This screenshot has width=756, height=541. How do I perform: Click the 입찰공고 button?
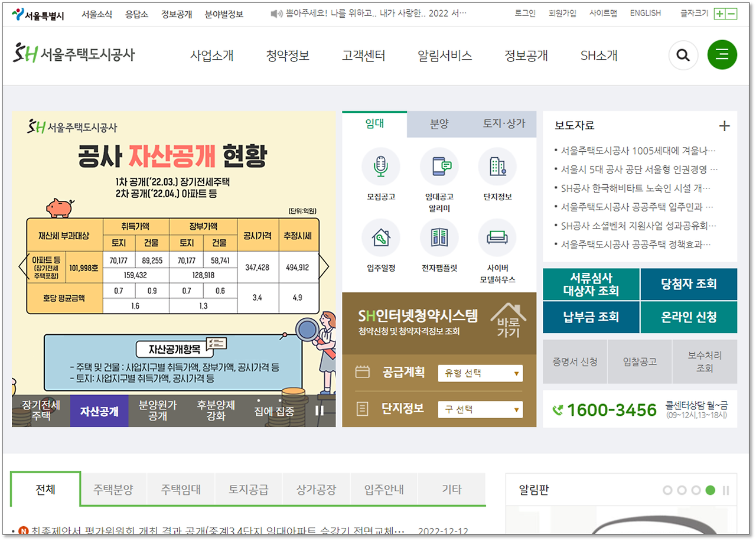(x=640, y=361)
